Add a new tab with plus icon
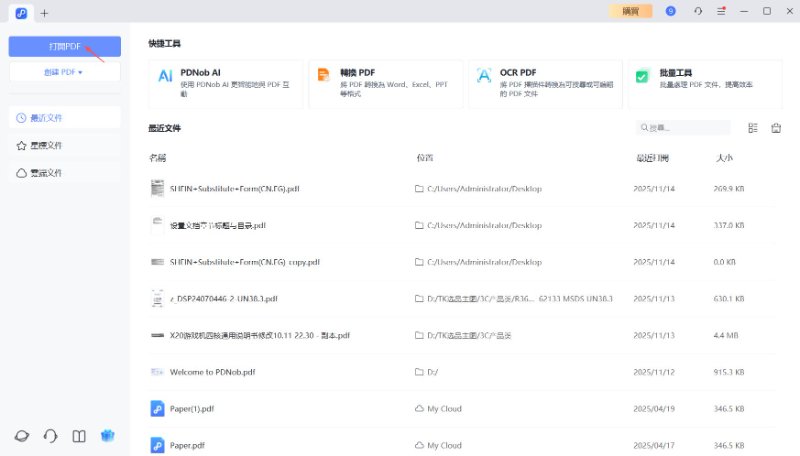 [44, 13]
